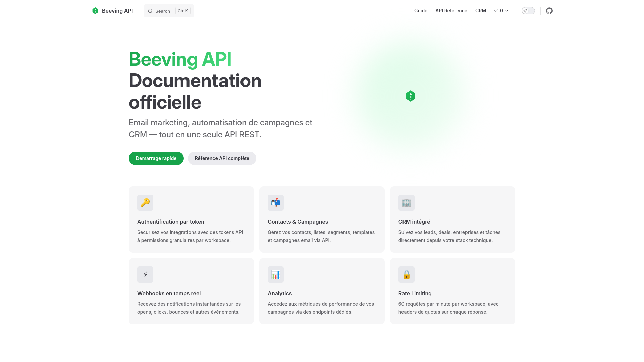Expand the v1.0 version dropdown
This screenshot has height=362, width=644.
pyautogui.click(x=501, y=11)
